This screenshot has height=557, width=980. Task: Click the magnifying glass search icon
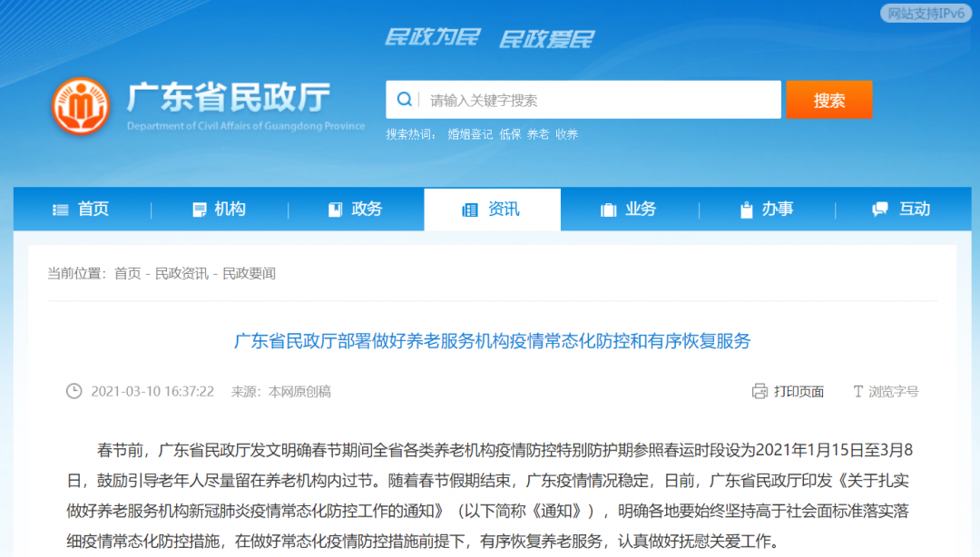point(405,100)
